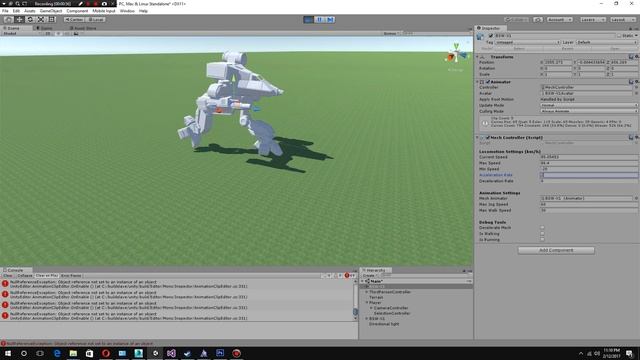640x360 pixels.
Task: Select the Hand tool in the toolbar
Action: 8,20
